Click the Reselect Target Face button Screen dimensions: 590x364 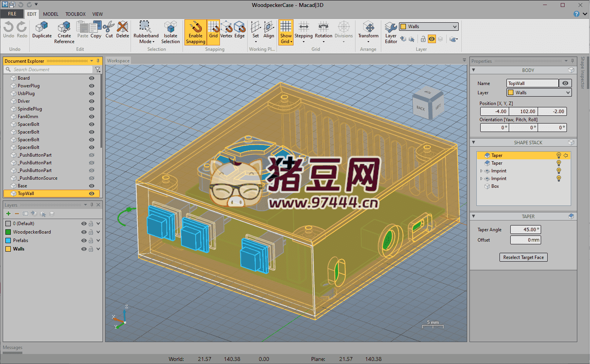[523, 257]
